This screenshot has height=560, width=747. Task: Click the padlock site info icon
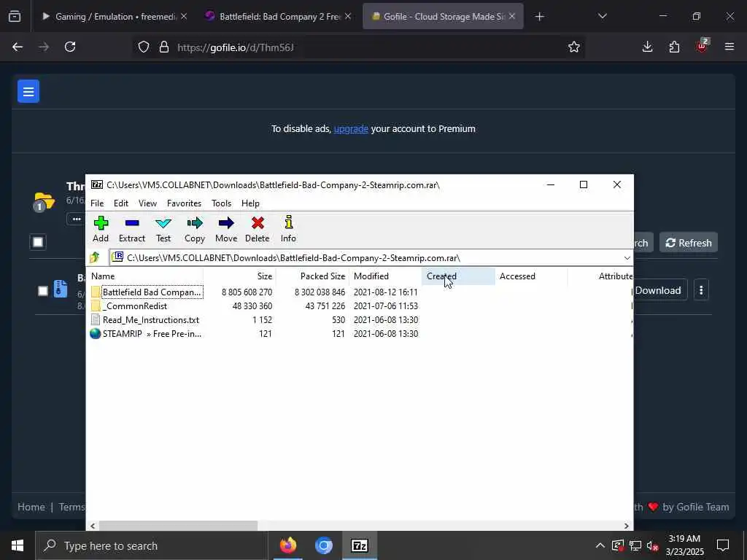coord(164,47)
